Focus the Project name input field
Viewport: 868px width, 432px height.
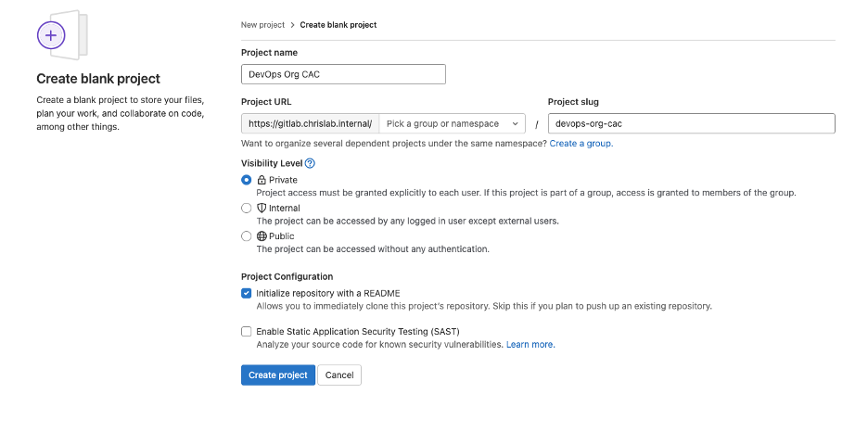coord(343,74)
